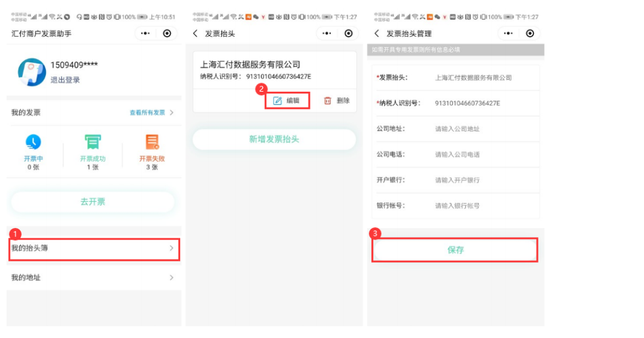The image size is (644, 338).
Task: Click the chevron beside 查看所有发票
Action: [x=172, y=113]
